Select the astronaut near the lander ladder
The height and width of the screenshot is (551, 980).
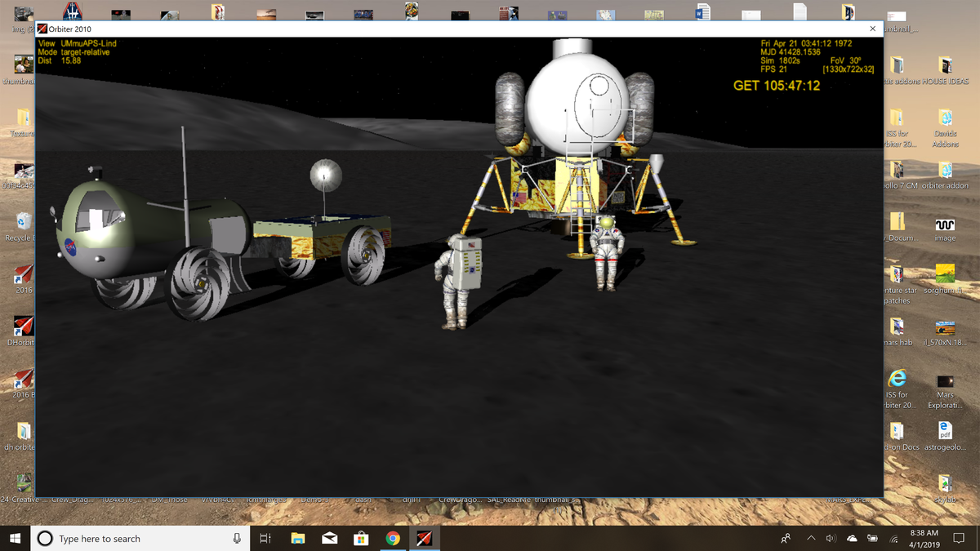606,251
